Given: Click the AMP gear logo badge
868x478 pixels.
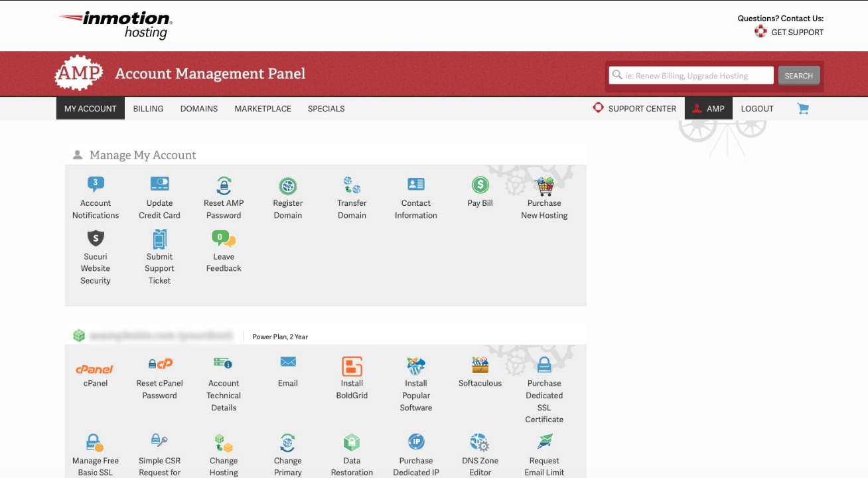Looking at the screenshot, I should 79,73.
